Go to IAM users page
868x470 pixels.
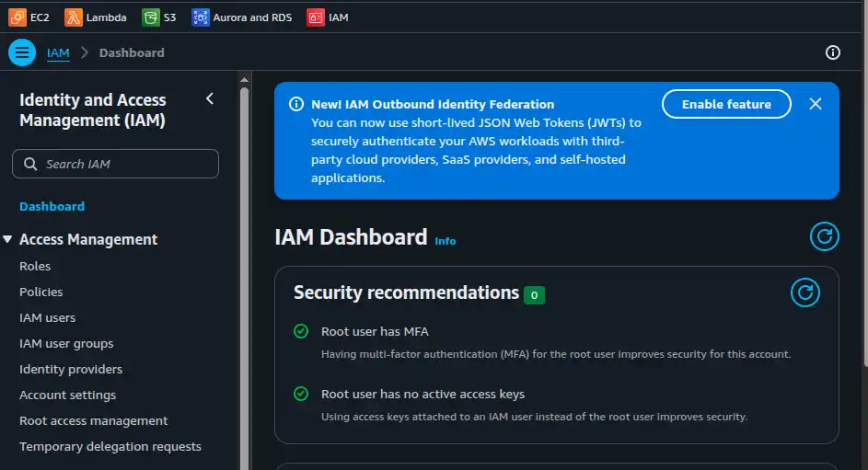pos(48,318)
